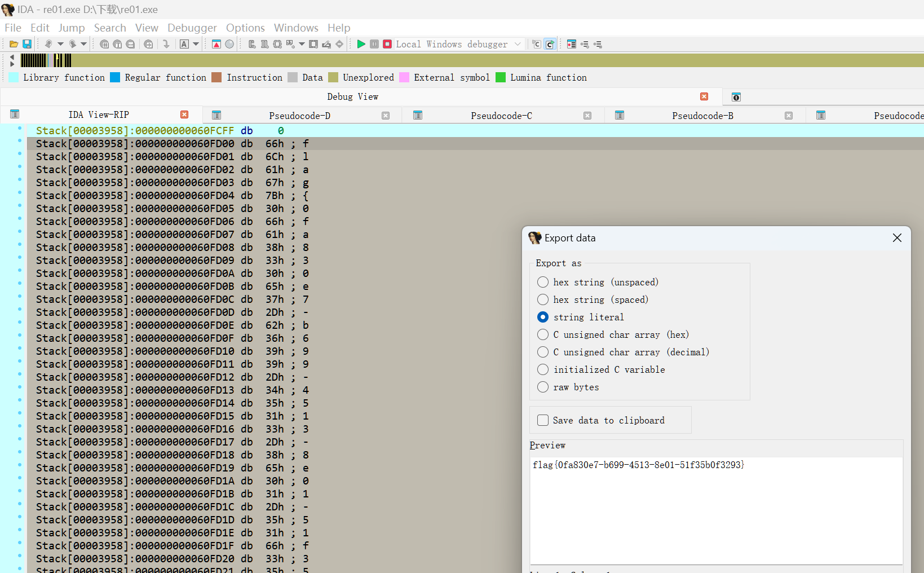Click icon in tab beside Debug View
This screenshot has height=573, width=924.
[x=736, y=97]
